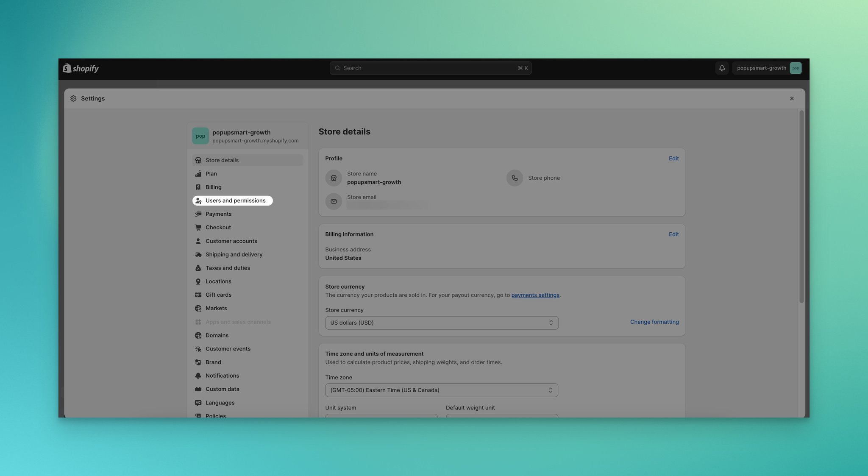
Task: Click the Shipping and delivery icon
Action: tap(198, 254)
